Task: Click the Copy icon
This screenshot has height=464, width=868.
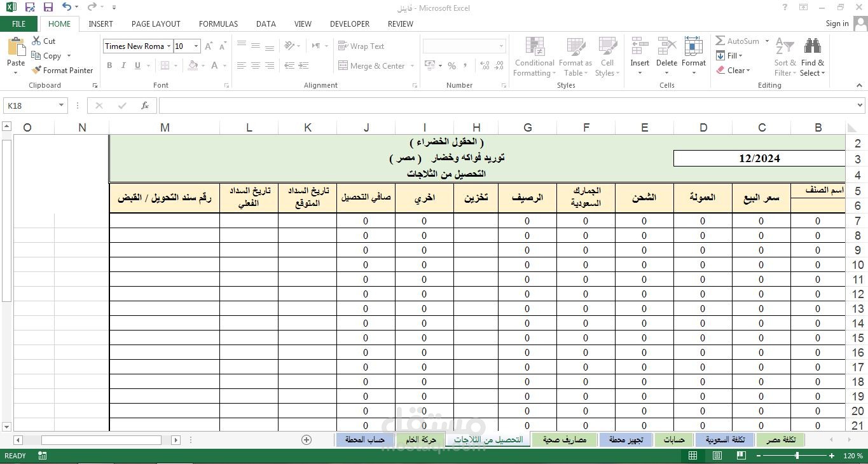Action: (x=36, y=56)
